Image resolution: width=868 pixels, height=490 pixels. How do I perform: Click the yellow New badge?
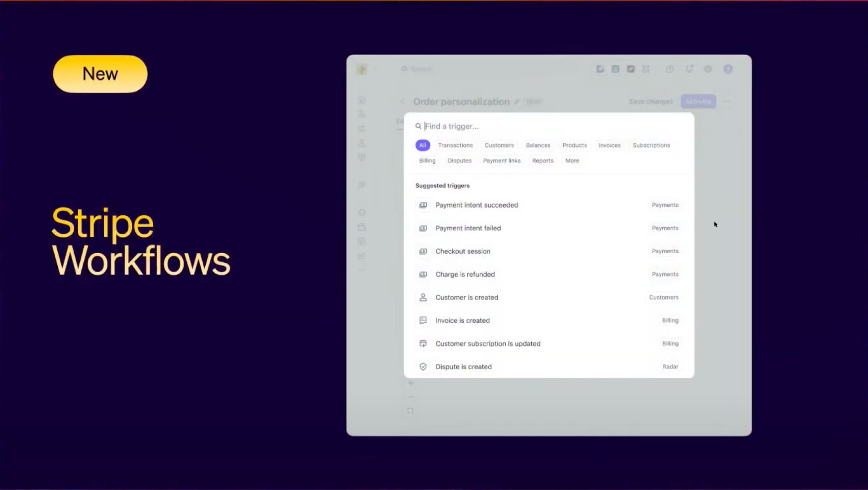click(100, 74)
